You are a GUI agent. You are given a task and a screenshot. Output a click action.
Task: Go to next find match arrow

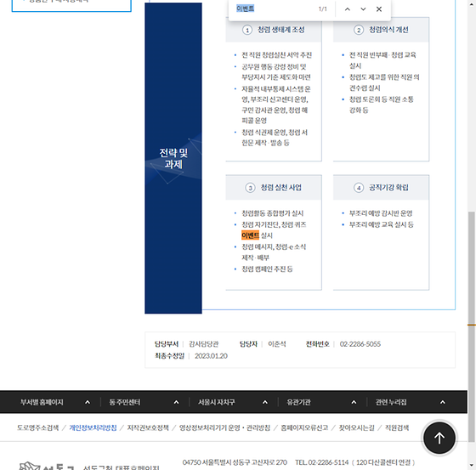point(363,9)
